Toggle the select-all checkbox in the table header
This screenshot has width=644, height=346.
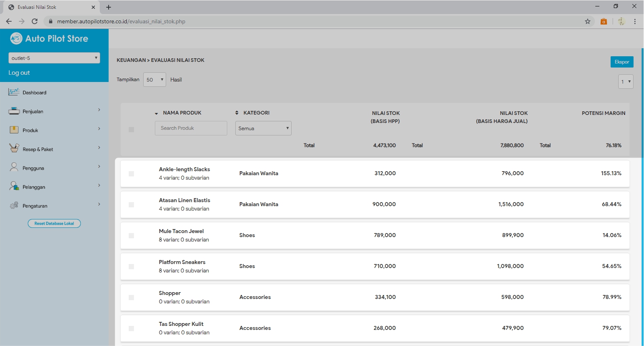point(131,129)
